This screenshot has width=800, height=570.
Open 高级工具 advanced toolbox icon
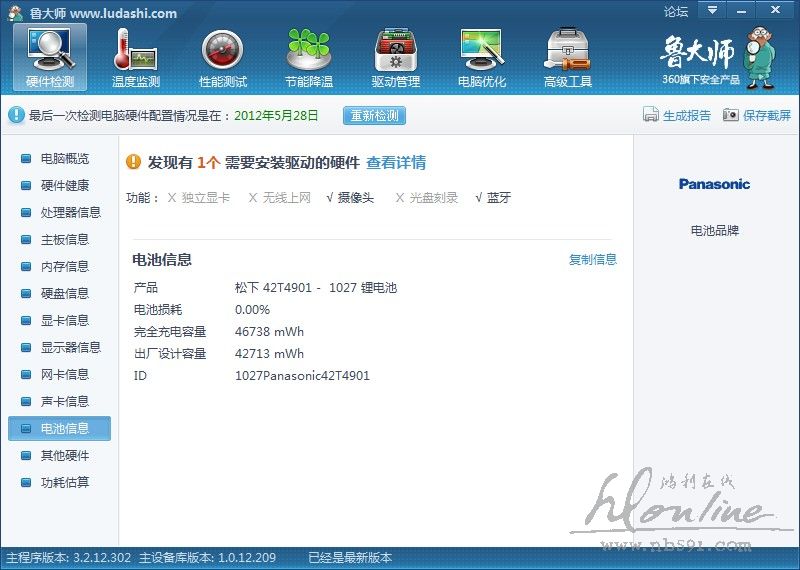coord(568,57)
